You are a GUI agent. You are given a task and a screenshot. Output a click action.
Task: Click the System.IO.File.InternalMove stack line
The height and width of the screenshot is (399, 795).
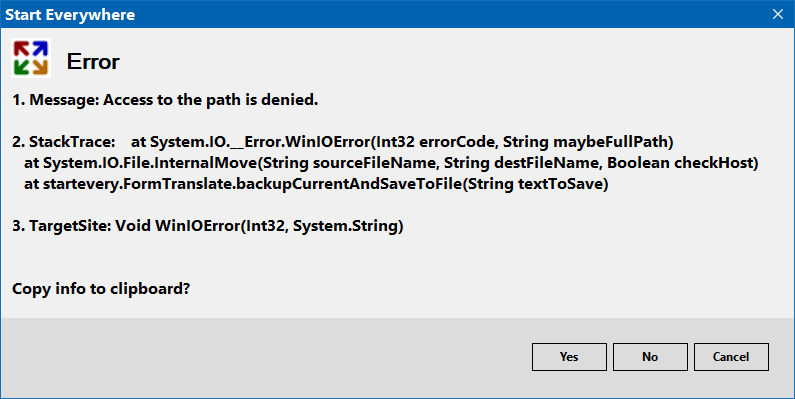coord(391,163)
